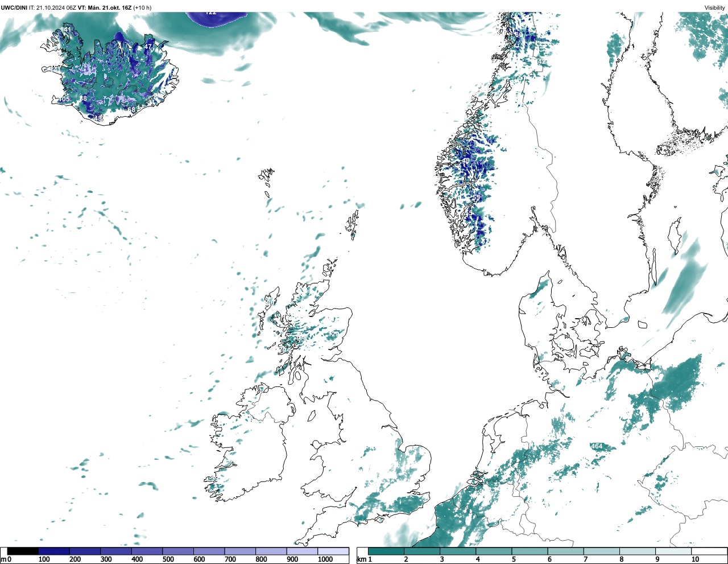Select the 8–9 km very pale block
Viewport: 728px width, 564px height.
(x=638, y=551)
